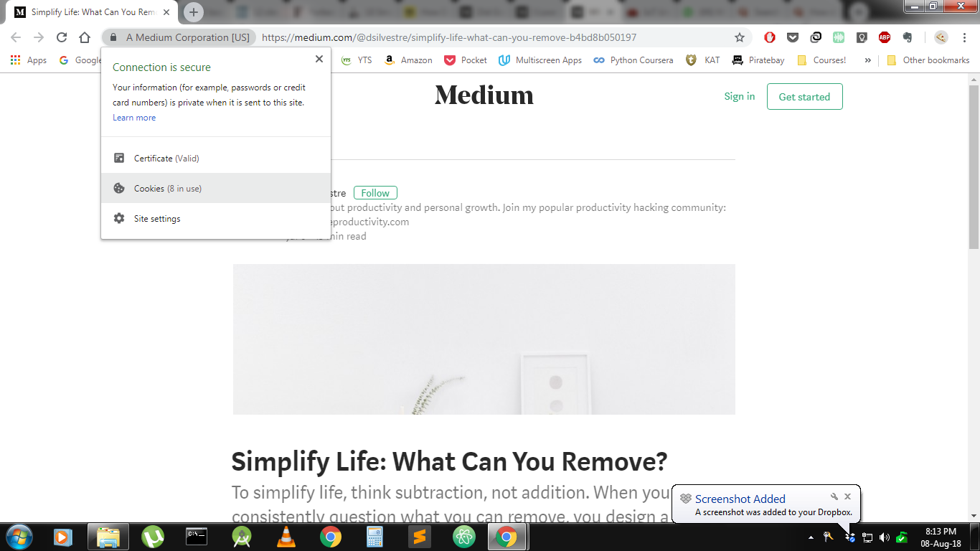Click the Dropbox system tray icon

pyautogui.click(x=849, y=537)
